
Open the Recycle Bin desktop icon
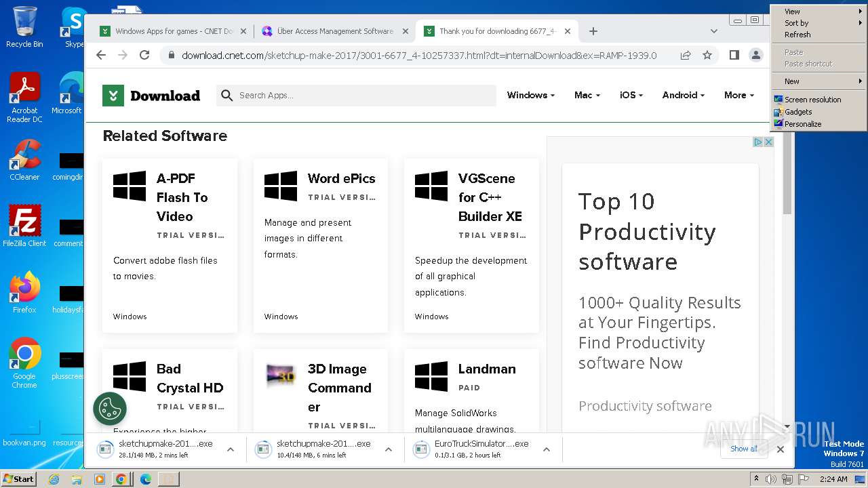pyautogui.click(x=24, y=27)
